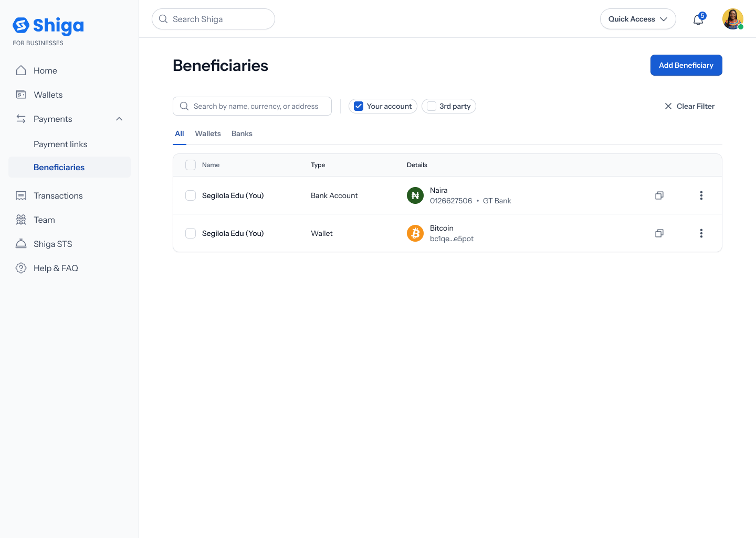Click the Wallet type cell
This screenshot has height=538, width=756.
tap(322, 233)
